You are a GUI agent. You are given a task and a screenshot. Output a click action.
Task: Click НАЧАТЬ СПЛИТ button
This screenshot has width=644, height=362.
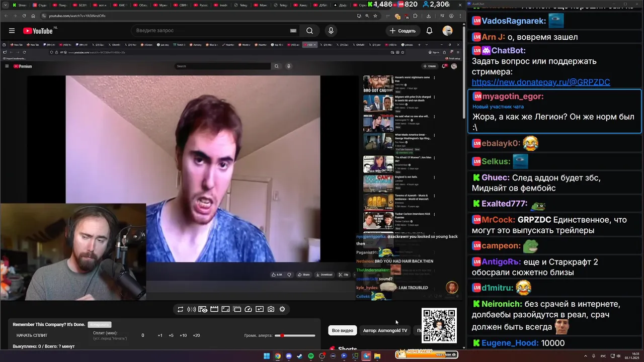32,335
